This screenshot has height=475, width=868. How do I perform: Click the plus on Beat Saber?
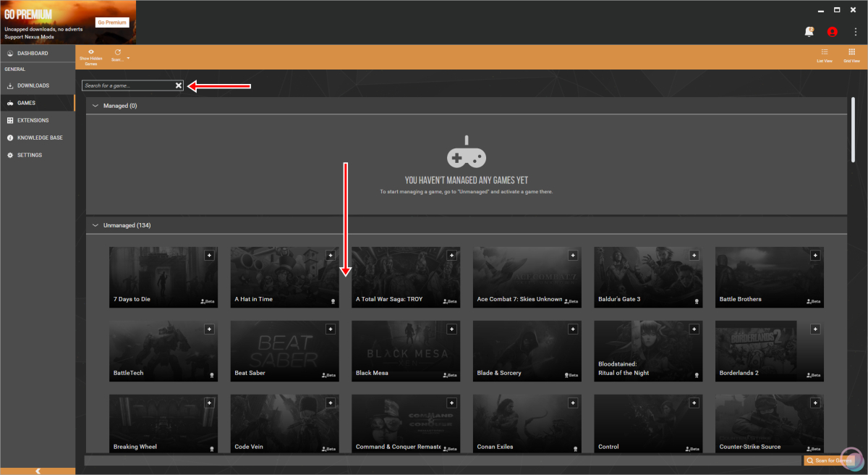point(331,329)
